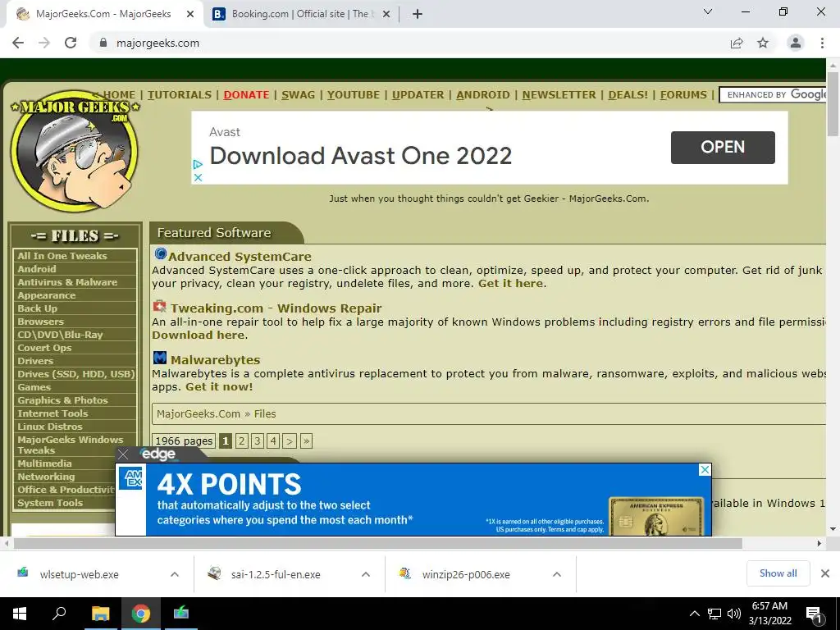Close the Avast ad with X
This screenshot has height=630, width=840.
coord(198,177)
